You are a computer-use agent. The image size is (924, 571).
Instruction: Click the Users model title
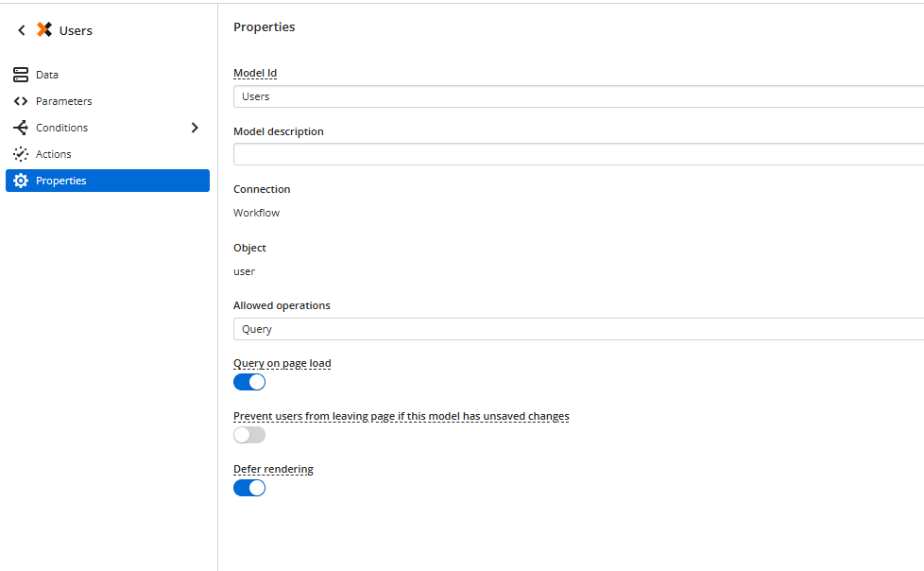coord(76,30)
